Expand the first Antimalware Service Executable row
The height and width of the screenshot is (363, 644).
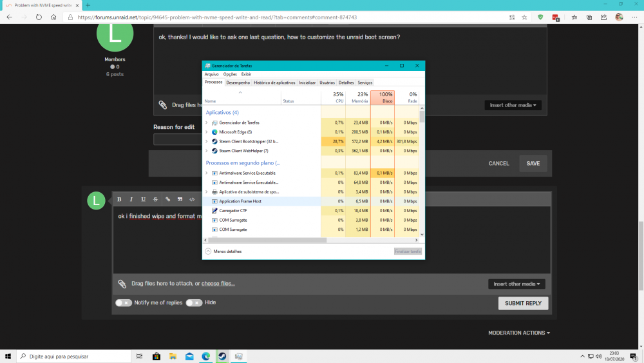(x=207, y=173)
